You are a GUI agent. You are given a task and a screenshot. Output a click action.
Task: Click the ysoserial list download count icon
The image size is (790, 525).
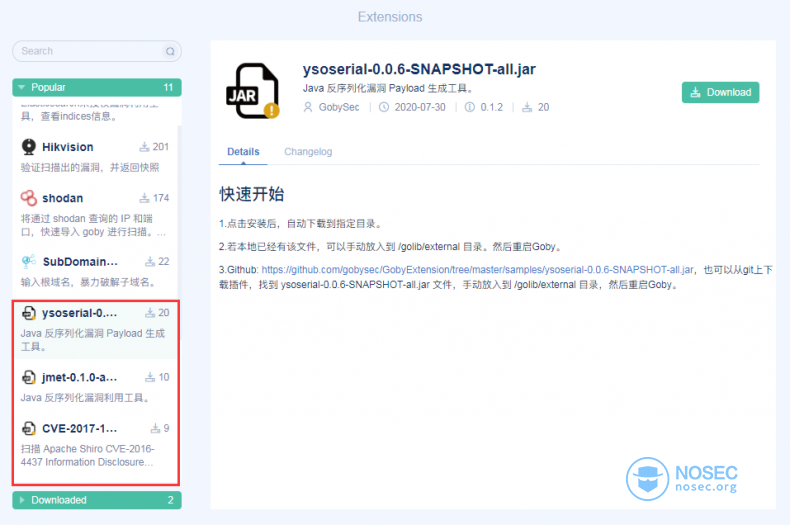(x=150, y=312)
